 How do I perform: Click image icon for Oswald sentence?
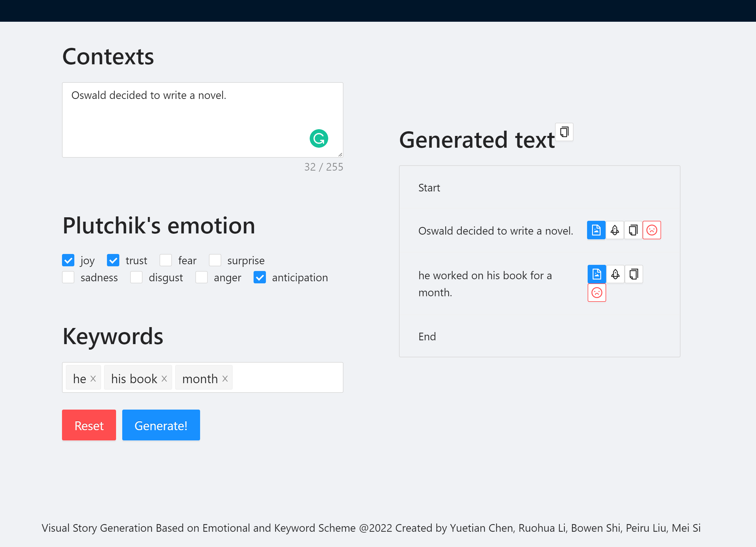click(x=596, y=230)
